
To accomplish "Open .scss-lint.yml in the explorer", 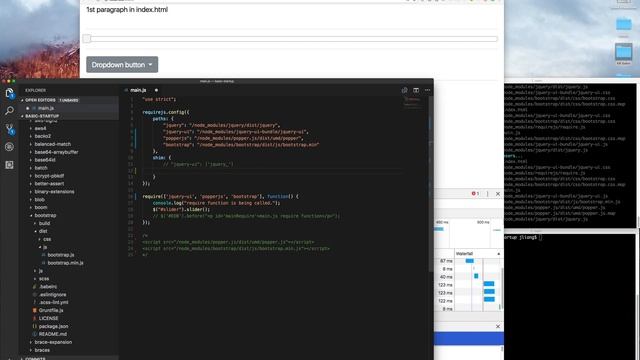I will coord(53,302).
